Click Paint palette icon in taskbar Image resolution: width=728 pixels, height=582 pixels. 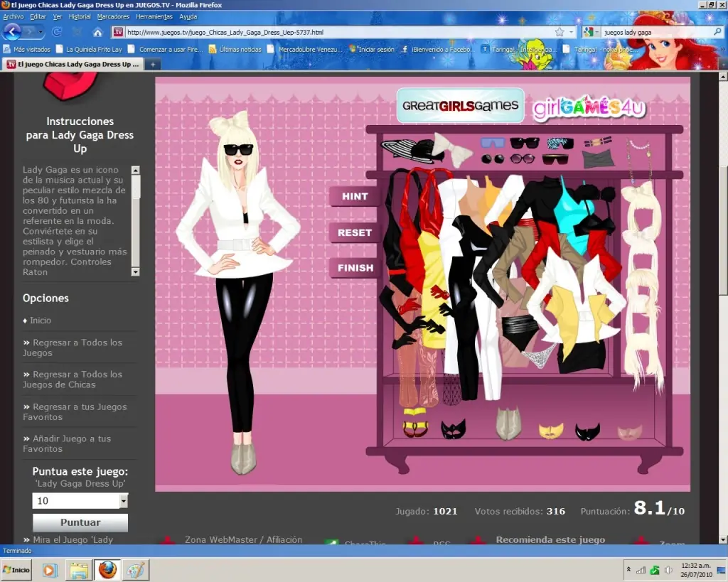pyautogui.click(x=136, y=570)
